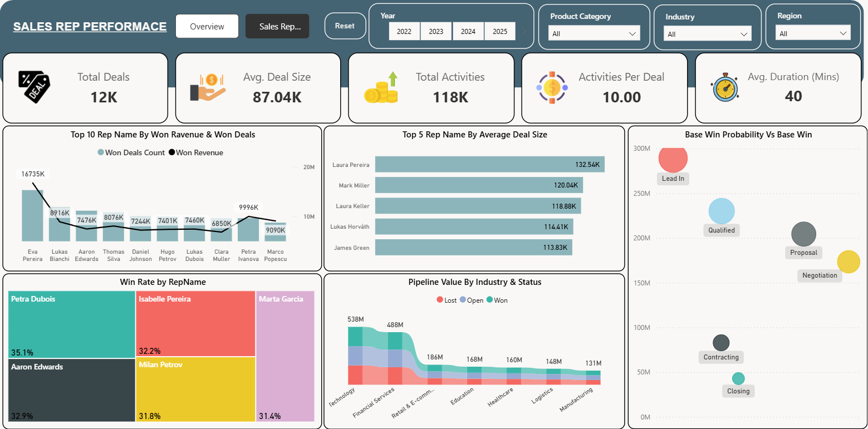Click the deal tag icon beside Total Deals
The image size is (868, 429).
point(34,87)
